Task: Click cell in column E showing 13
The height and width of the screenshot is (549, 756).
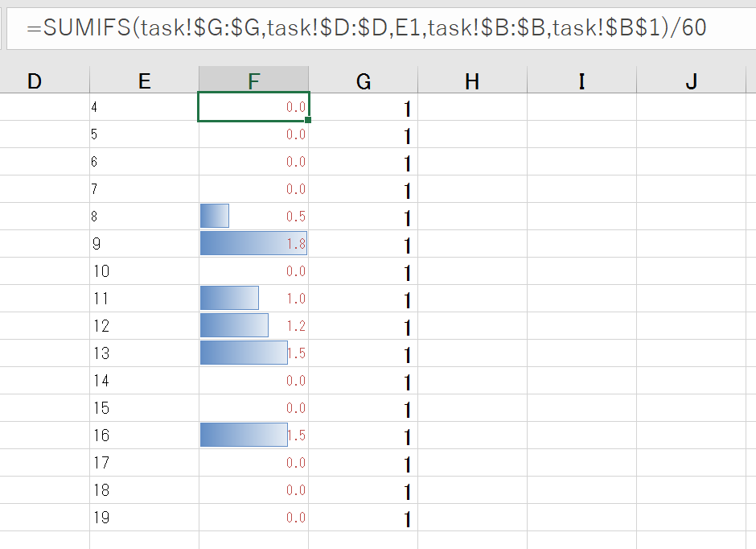Action: tap(144, 353)
